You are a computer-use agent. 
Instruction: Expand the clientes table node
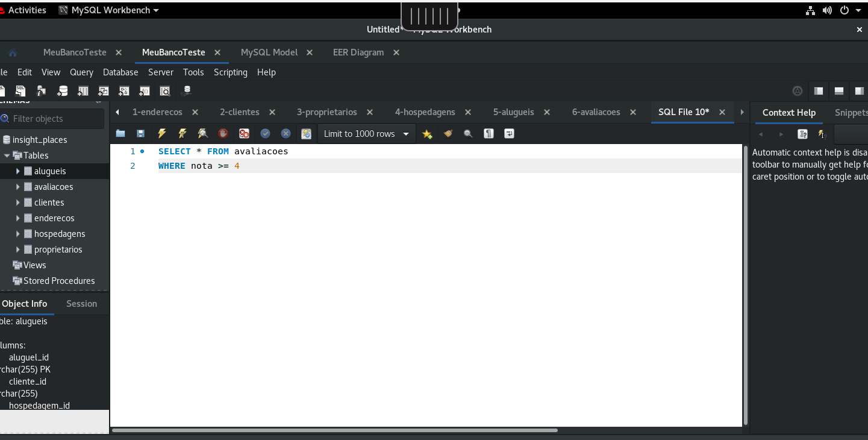[x=18, y=203]
